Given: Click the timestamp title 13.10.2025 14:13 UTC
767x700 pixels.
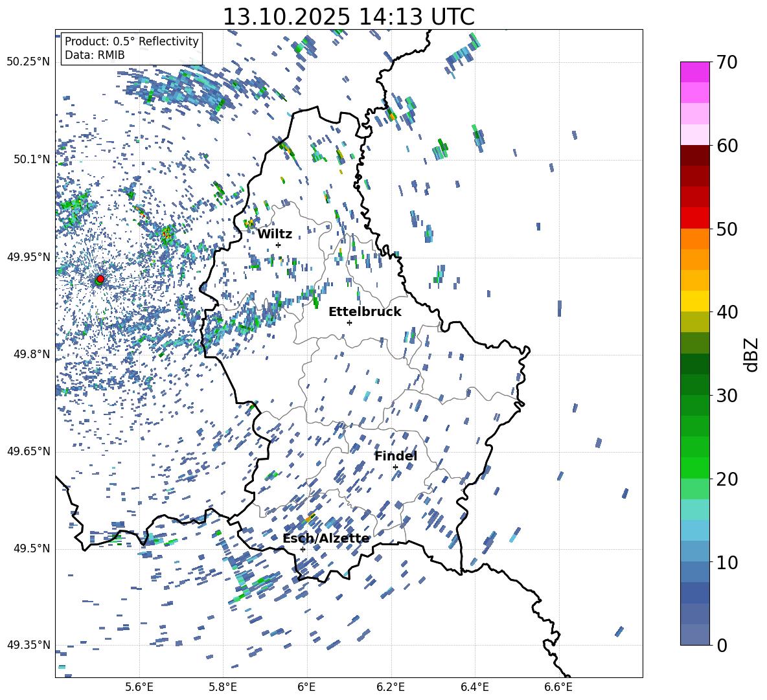Looking at the screenshot, I should click(x=349, y=17).
